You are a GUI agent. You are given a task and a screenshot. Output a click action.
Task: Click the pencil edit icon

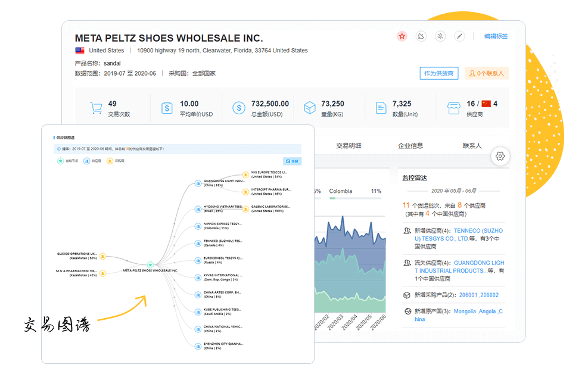(459, 36)
